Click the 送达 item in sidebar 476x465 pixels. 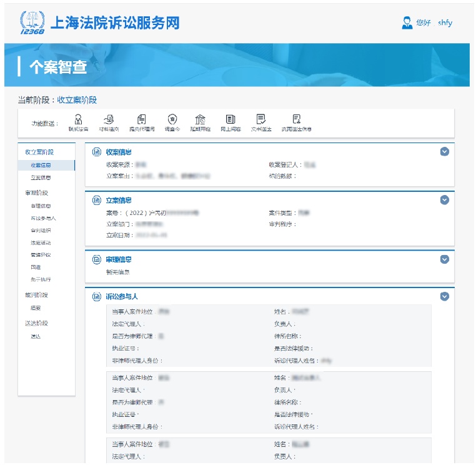[x=36, y=336]
